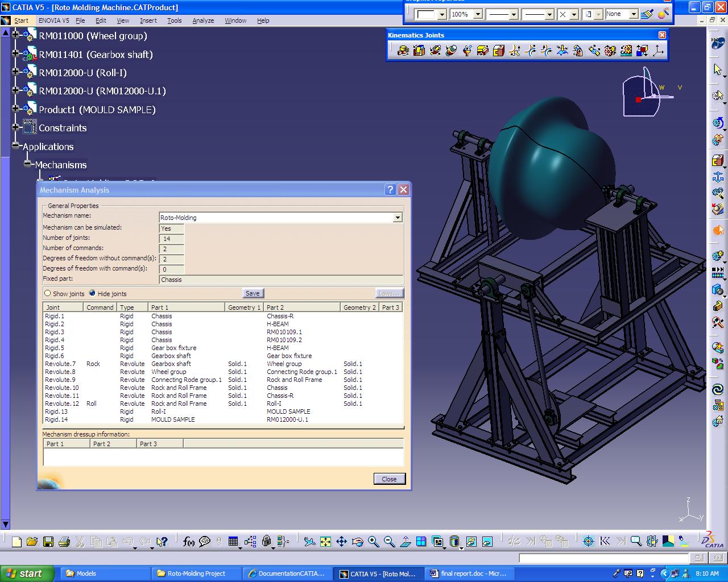The width and height of the screenshot is (728, 582).
Task: Click the Fit All In icon
Action: coord(325,542)
